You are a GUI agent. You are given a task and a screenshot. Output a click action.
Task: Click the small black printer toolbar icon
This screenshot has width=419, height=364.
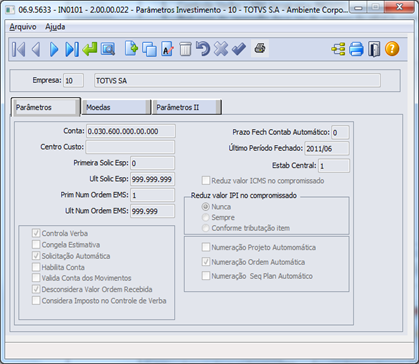pyautogui.click(x=260, y=49)
